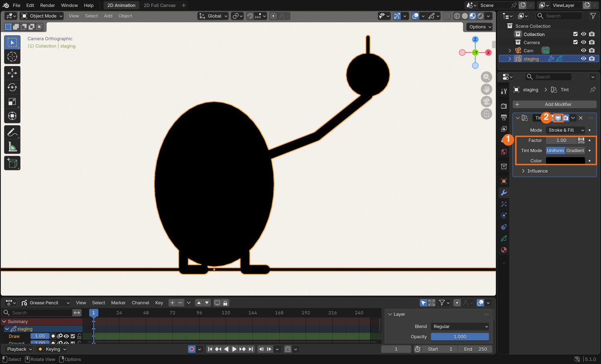
Task: Play the animation forward
Action: [x=234, y=349]
